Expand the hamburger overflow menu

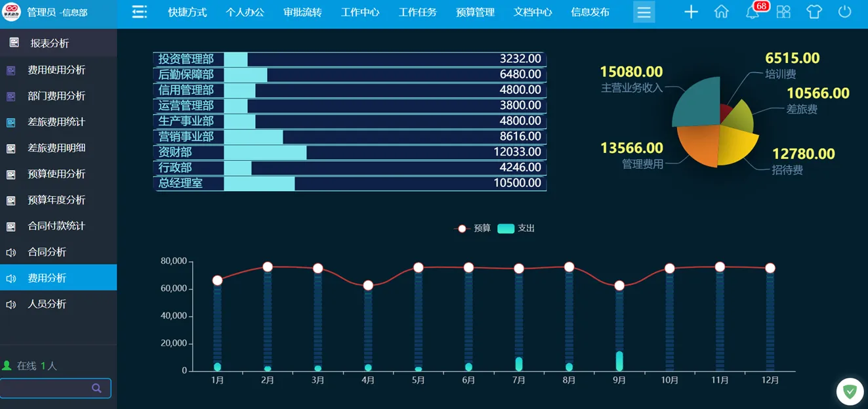click(x=644, y=12)
